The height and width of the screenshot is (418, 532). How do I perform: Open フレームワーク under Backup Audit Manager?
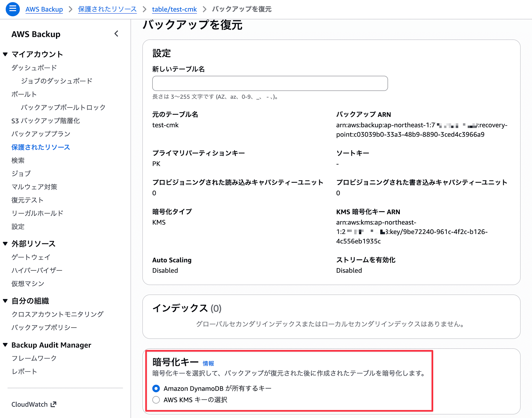point(34,358)
